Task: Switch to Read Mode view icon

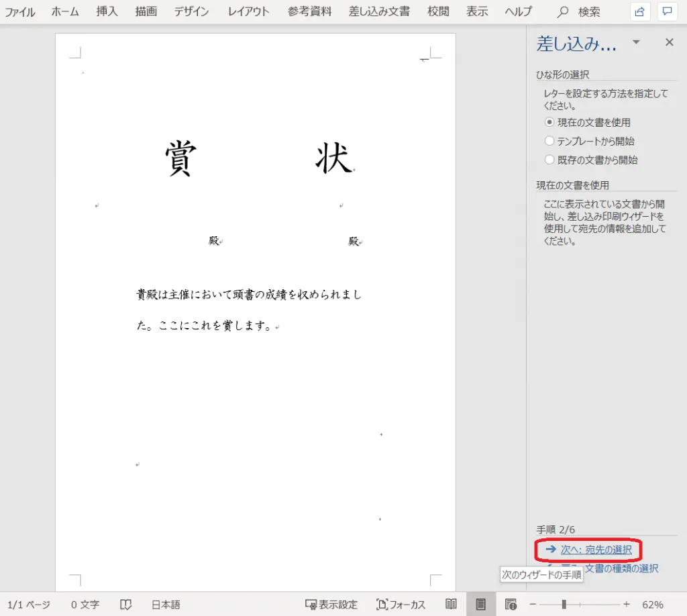Action: (452, 604)
